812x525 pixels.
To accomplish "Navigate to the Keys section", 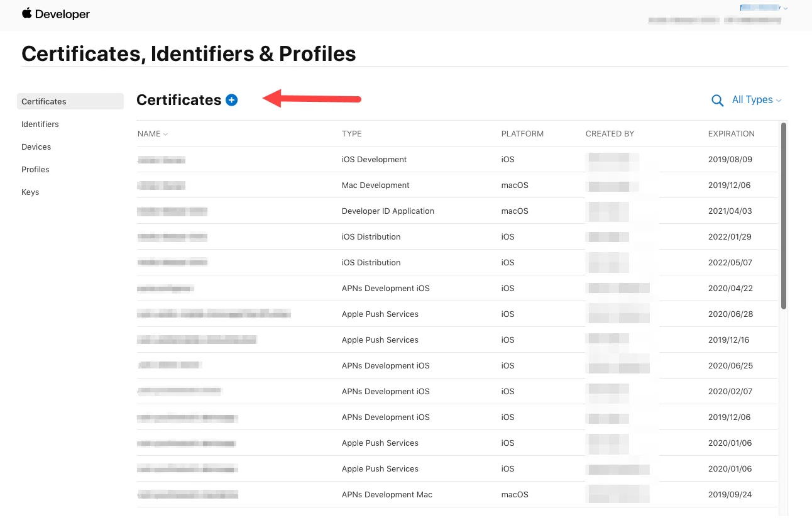I will coord(30,192).
